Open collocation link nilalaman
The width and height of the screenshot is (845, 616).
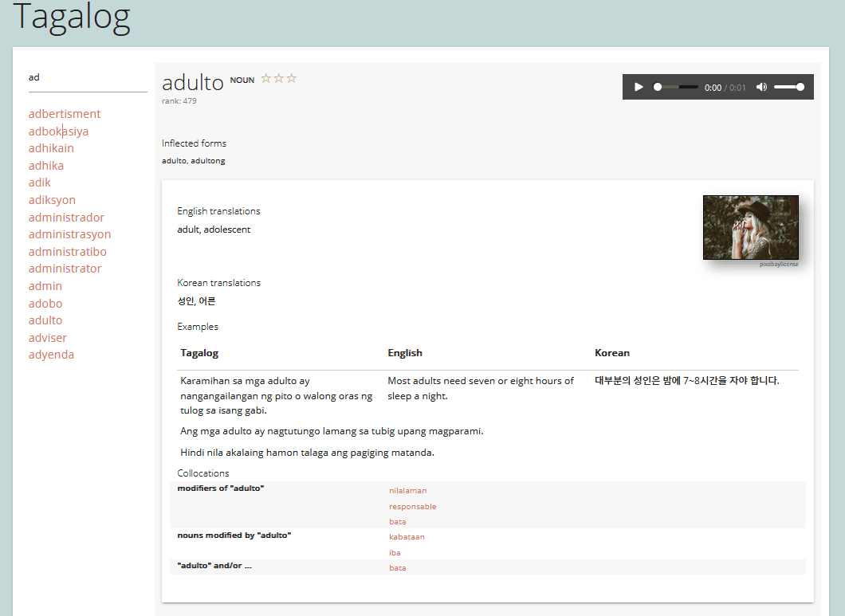(407, 491)
